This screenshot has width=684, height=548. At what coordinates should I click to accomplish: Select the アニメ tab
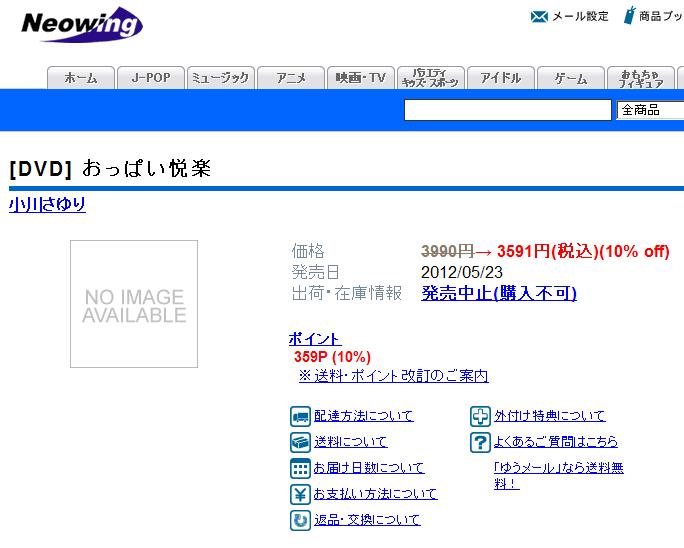[x=291, y=78]
